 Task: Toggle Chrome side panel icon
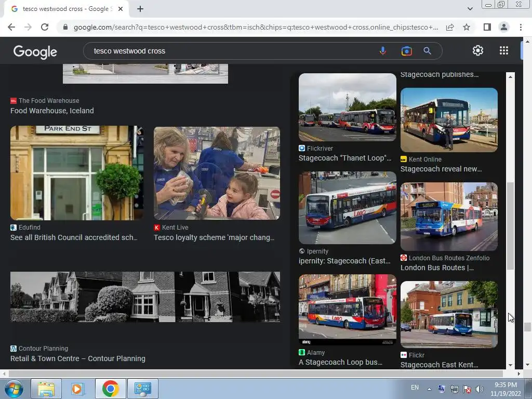[487, 27]
